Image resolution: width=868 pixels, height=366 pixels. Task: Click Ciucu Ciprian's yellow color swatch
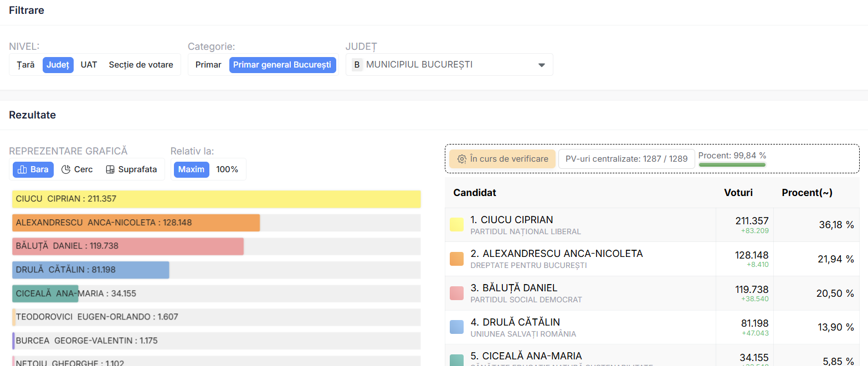456,224
